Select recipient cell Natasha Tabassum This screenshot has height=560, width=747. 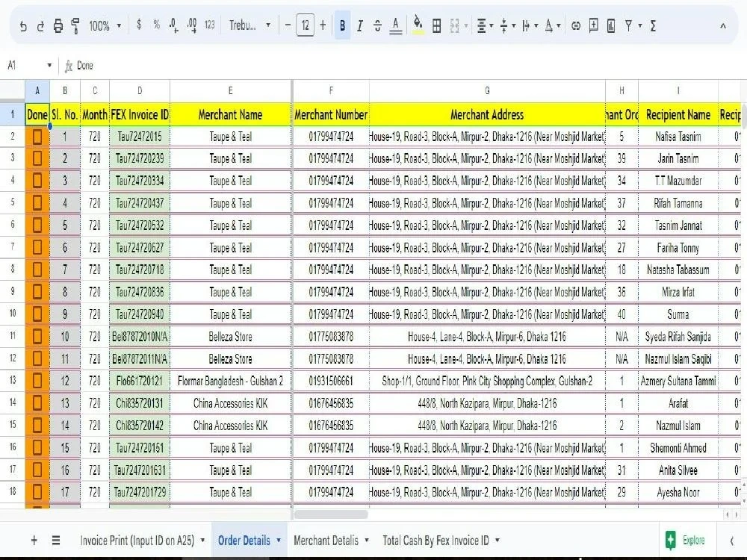point(678,270)
